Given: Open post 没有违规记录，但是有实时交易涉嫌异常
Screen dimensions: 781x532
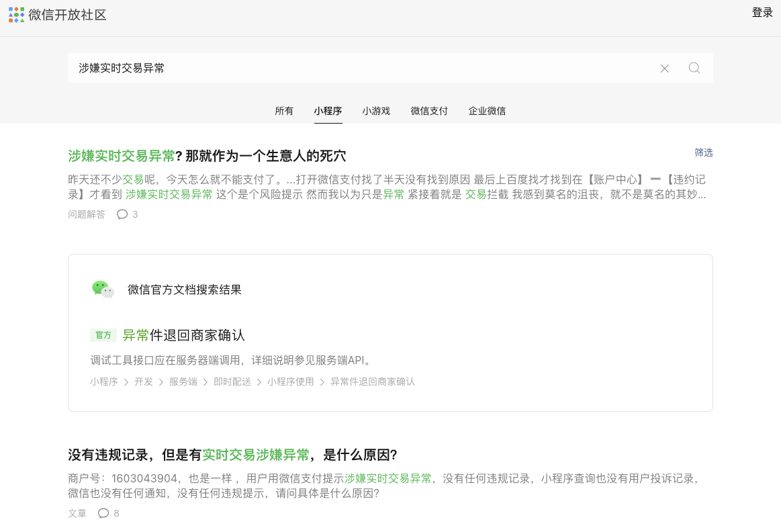Looking at the screenshot, I should 232,455.
